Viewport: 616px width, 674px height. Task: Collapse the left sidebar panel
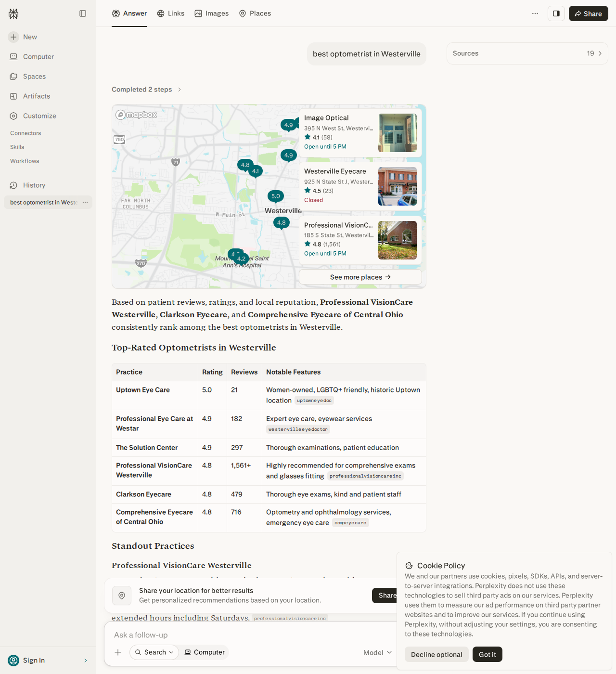click(83, 13)
